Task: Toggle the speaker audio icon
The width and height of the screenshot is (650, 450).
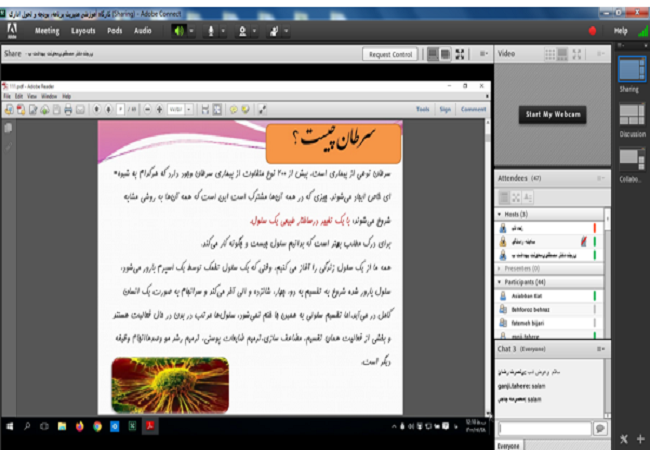Action: (x=180, y=31)
